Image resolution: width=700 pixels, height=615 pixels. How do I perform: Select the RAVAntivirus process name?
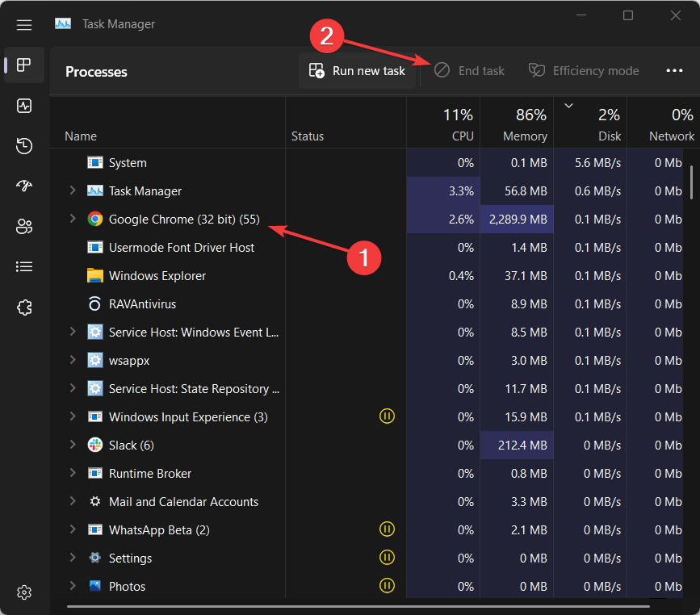click(x=142, y=304)
